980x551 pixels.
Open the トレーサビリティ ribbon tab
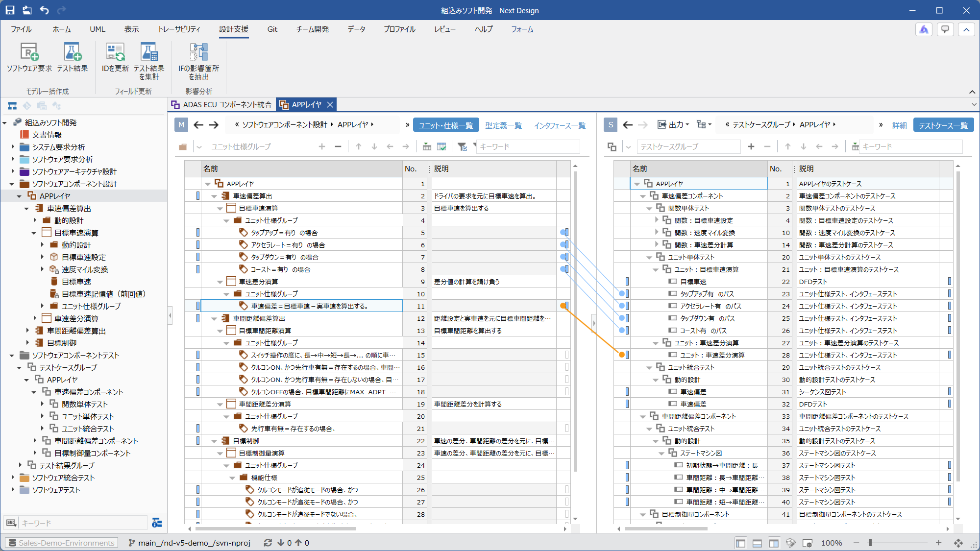[x=179, y=29]
